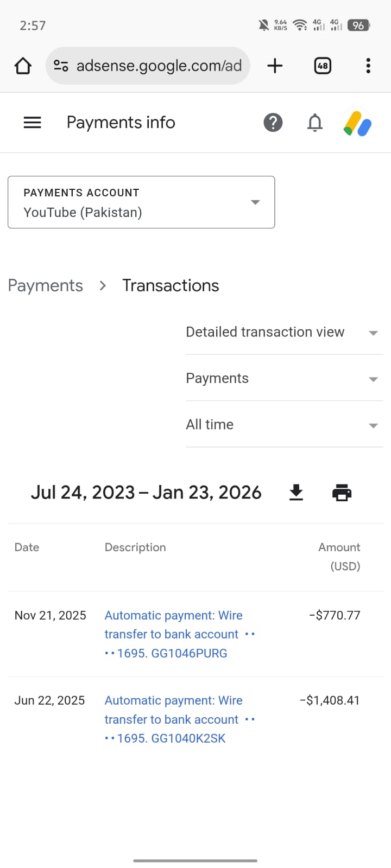
Task: Tap the adsense.google.com address bar
Action: pyautogui.click(x=159, y=66)
